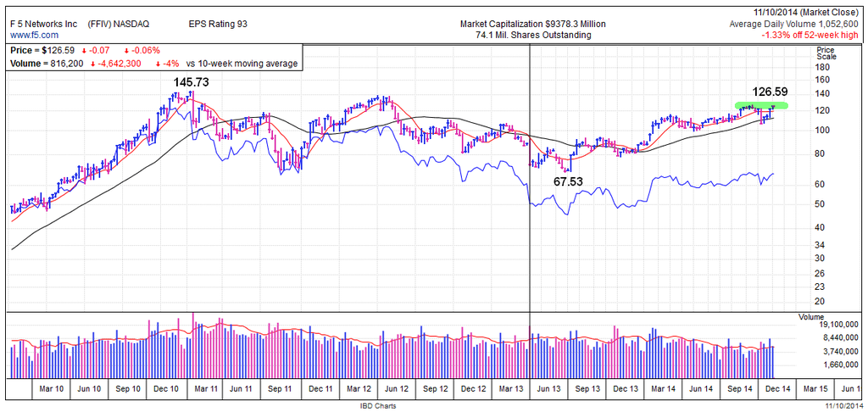The width and height of the screenshot is (868, 412).
Task: Click the Mar 15 date axis label
Action: pyautogui.click(x=816, y=389)
